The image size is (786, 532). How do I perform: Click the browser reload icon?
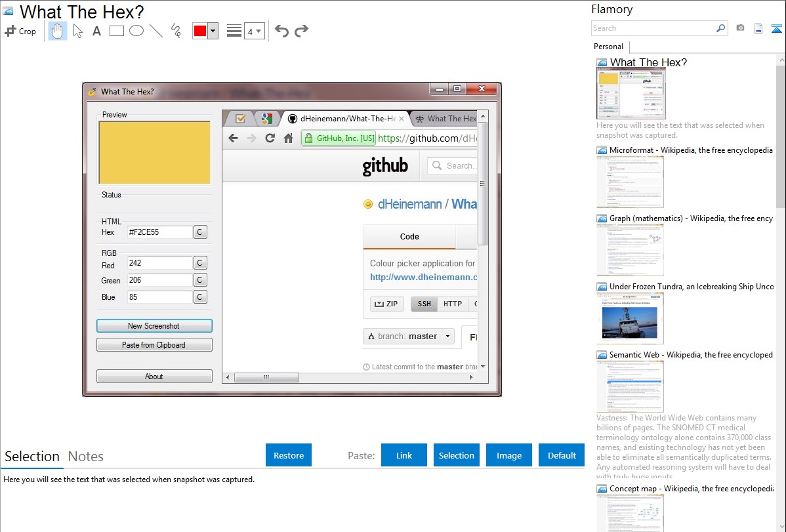point(270,138)
